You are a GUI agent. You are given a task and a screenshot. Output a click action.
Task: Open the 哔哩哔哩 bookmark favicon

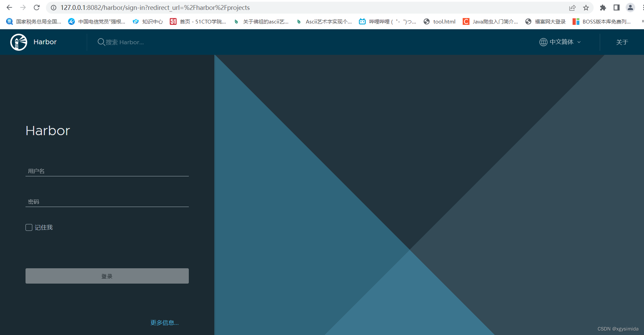[x=362, y=21]
